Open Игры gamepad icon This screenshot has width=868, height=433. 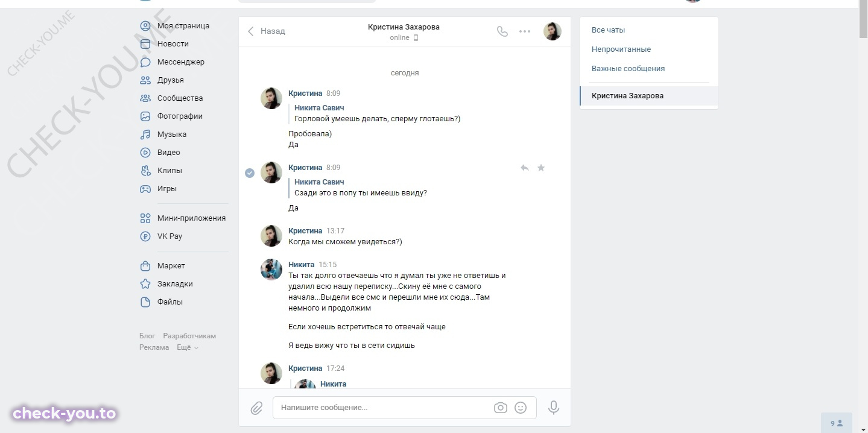pyautogui.click(x=145, y=189)
